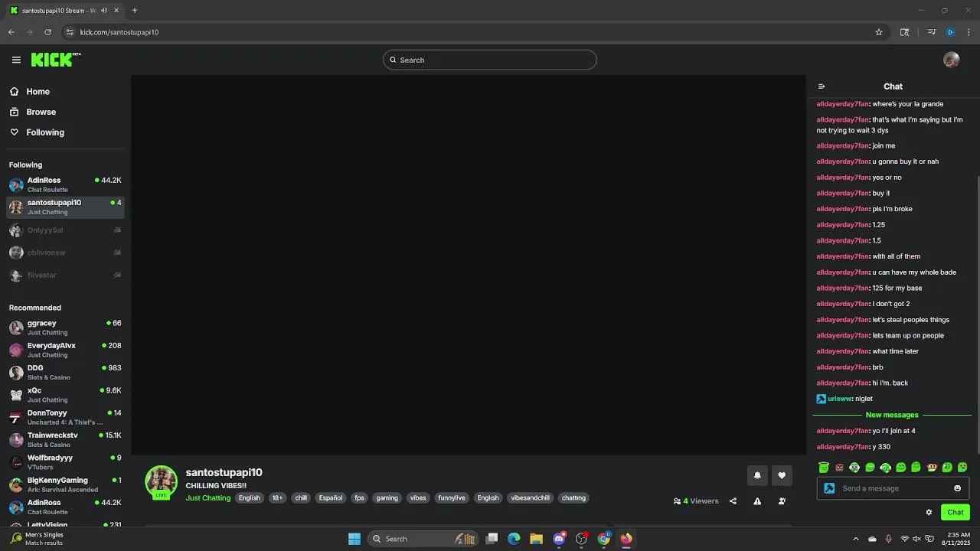Open the hamburger sidebar menu
Screen dimensions: 980x551
point(16,60)
